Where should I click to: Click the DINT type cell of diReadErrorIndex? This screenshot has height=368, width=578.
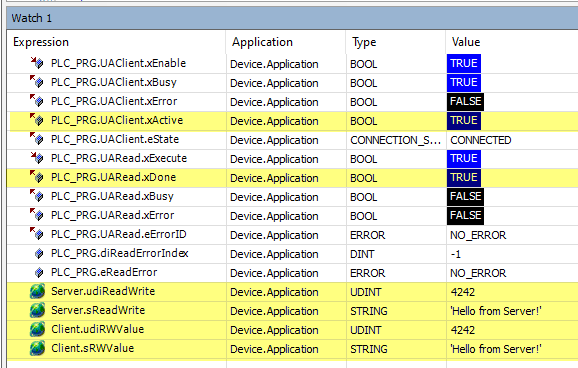[362, 254]
